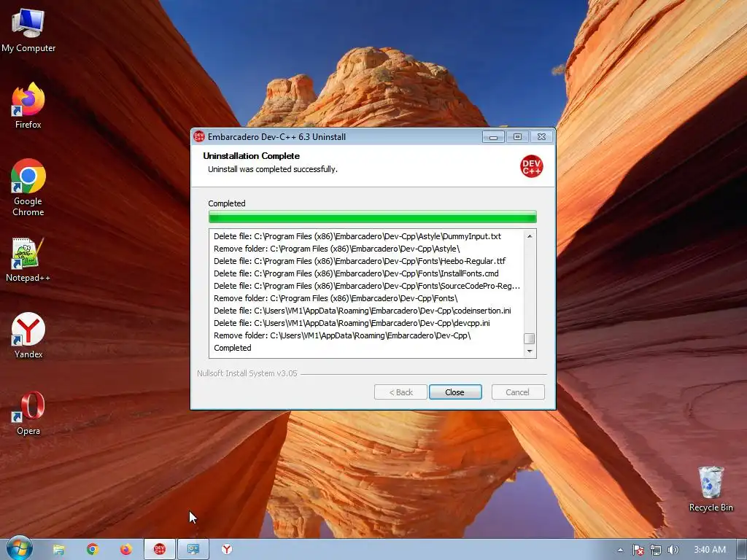Open the network status tray icon
This screenshot has width=747, height=560.
[656, 550]
